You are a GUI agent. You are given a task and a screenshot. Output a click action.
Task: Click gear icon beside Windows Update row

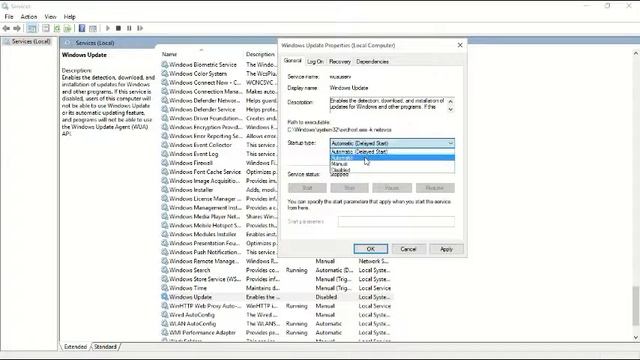point(164,297)
